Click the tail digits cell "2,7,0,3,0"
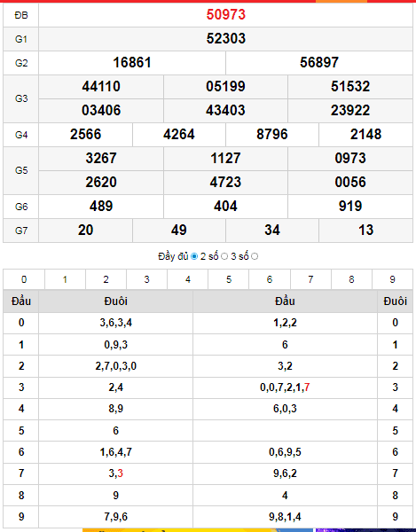Screen dimensions: 416x532 tap(115, 366)
